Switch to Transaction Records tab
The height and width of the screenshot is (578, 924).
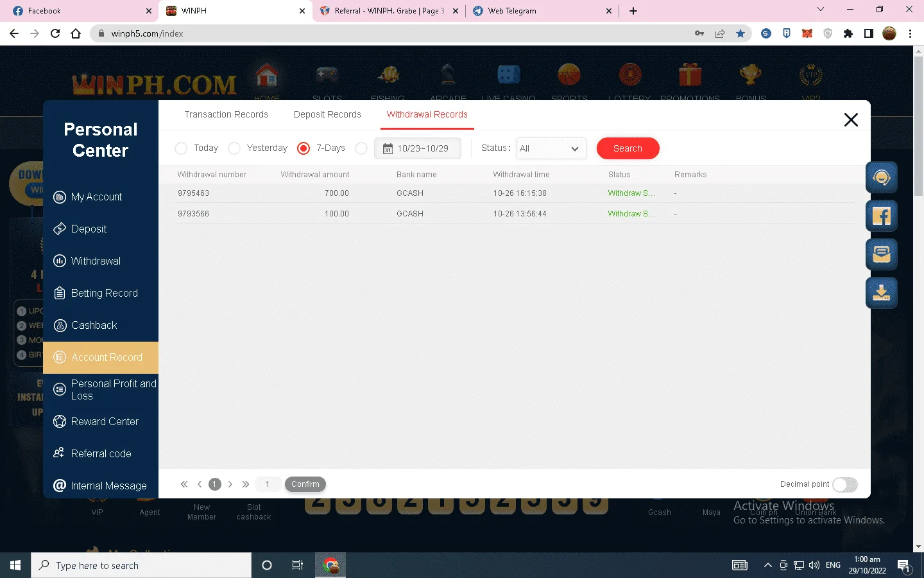pos(226,114)
